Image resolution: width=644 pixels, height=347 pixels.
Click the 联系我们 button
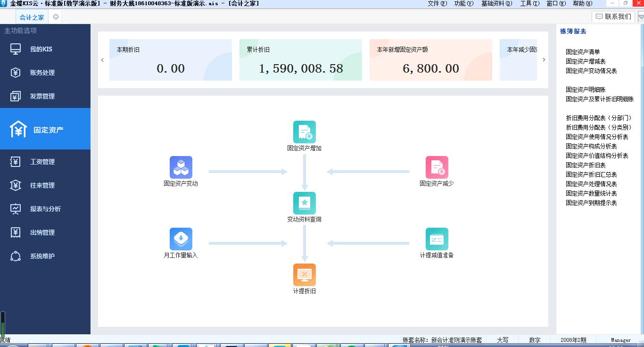click(613, 17)
